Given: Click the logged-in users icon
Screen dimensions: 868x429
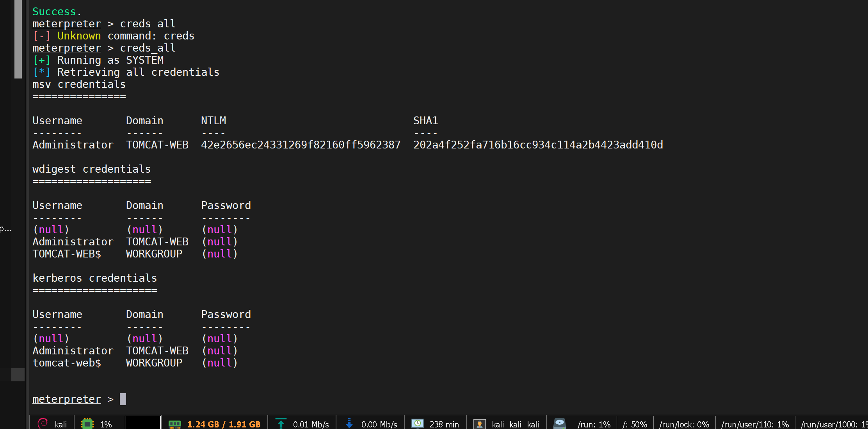Looking at the screenshot, I should pos(479,424).
